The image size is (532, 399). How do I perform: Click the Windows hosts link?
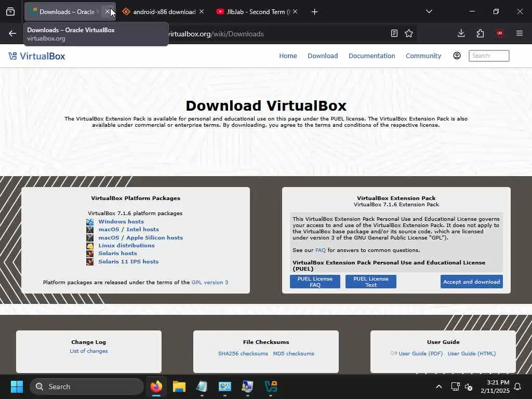pos(121,221)
